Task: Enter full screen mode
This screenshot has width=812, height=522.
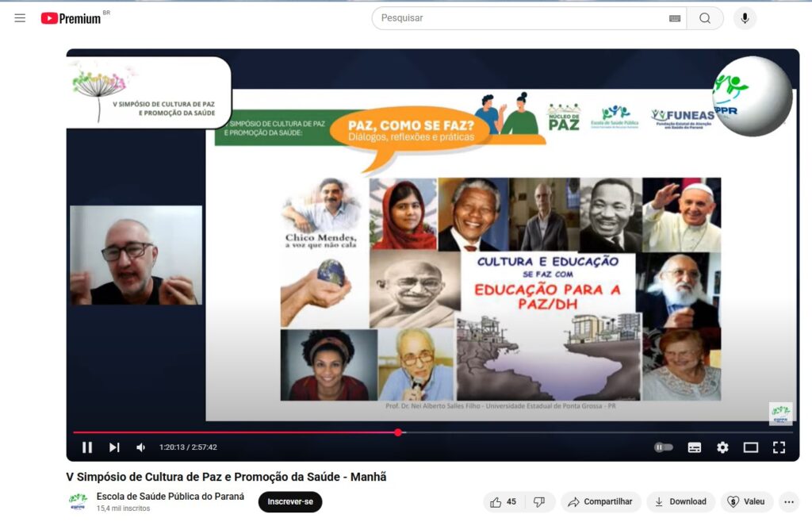Action: [779, 447]
